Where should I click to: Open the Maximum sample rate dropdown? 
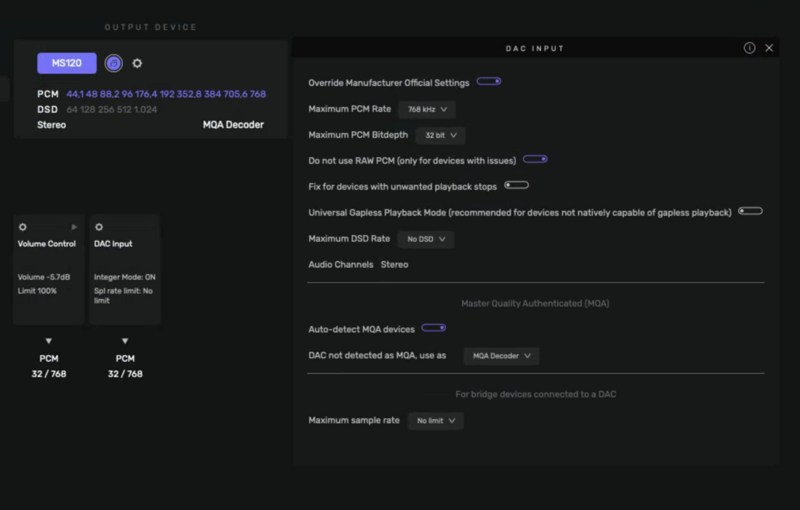coord(435,421)
